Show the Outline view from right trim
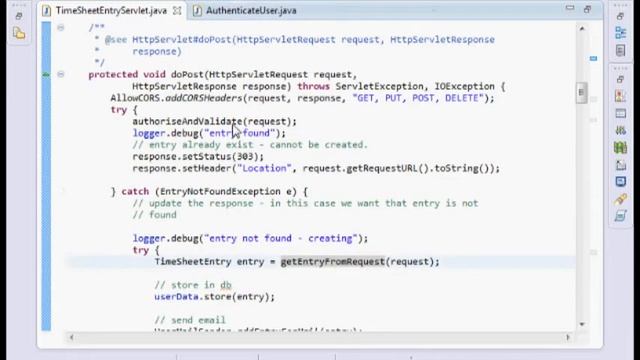 tap(620, 33)
